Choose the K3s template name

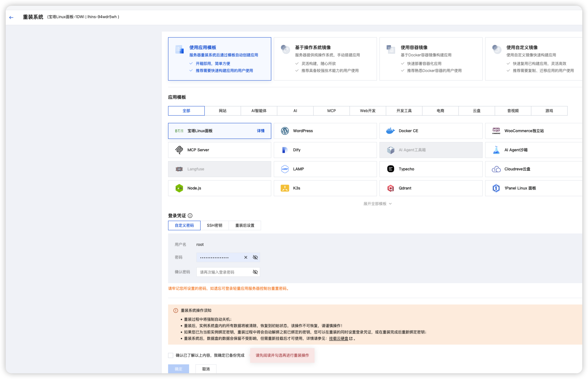(297, 188)
